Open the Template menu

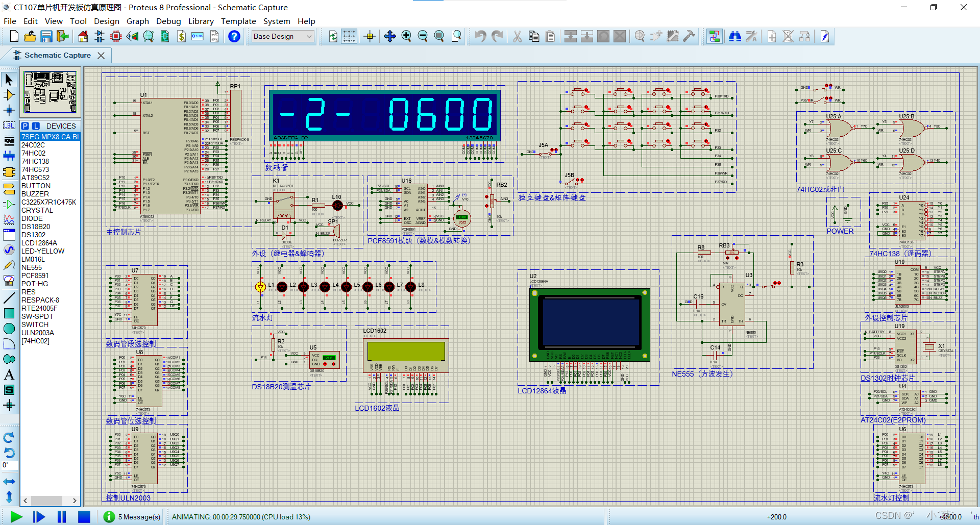pyautogui.click(x=238, y=21)
